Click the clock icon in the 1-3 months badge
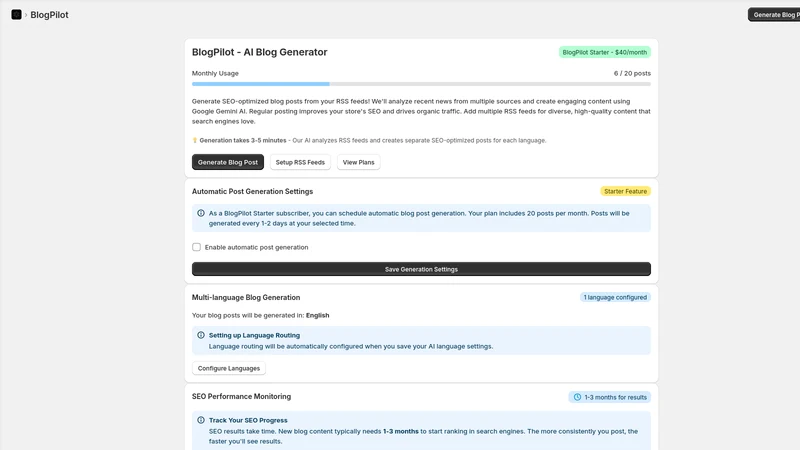The width and height of the screenshot is (800, 450). click(x=577, y=397)
